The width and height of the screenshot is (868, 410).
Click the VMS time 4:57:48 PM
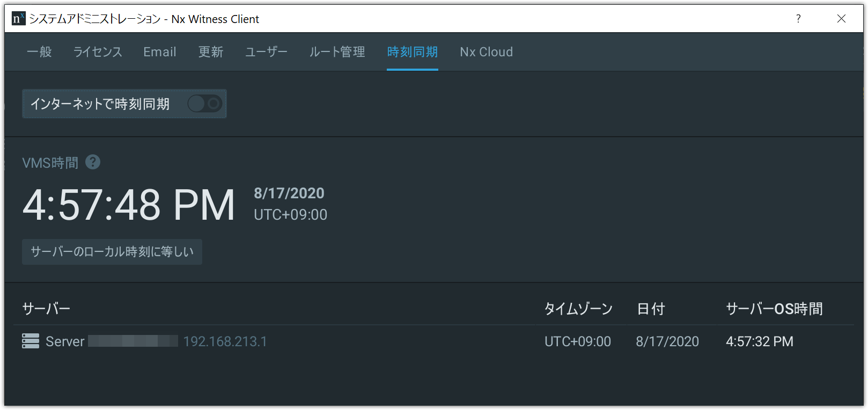[x=129, y=205]
